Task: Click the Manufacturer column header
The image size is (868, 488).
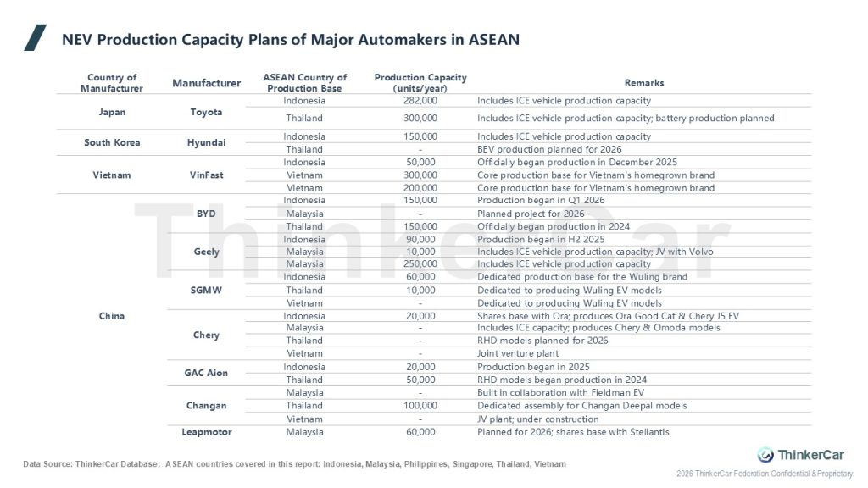Action: click(207, 83)
